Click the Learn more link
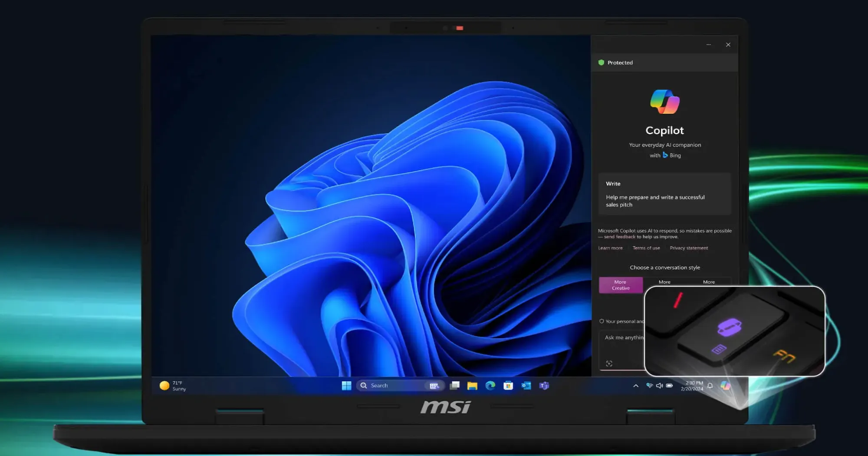 tap(610, 248)
